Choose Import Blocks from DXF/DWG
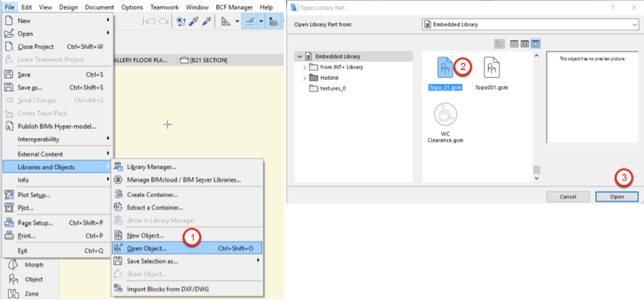 pyautogui.click(x=187, y=289)
